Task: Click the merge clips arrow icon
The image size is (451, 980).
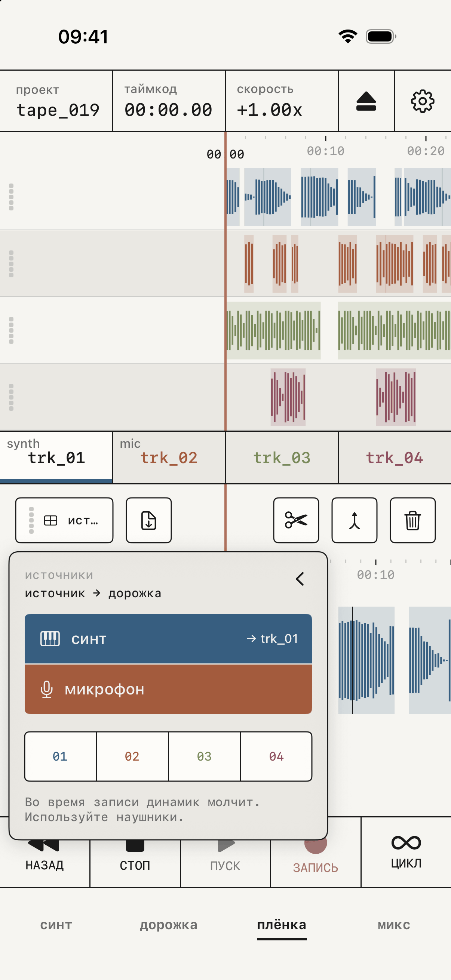Action: 354,520
